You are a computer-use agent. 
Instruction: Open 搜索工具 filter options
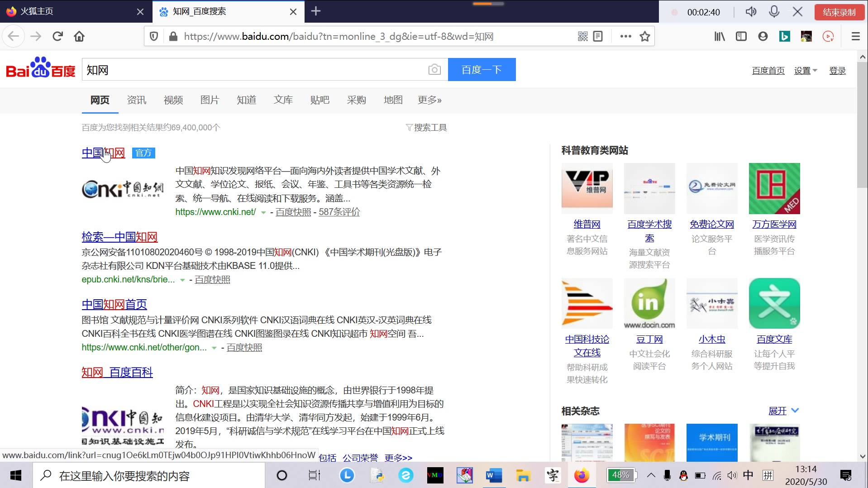coord(426,128)
